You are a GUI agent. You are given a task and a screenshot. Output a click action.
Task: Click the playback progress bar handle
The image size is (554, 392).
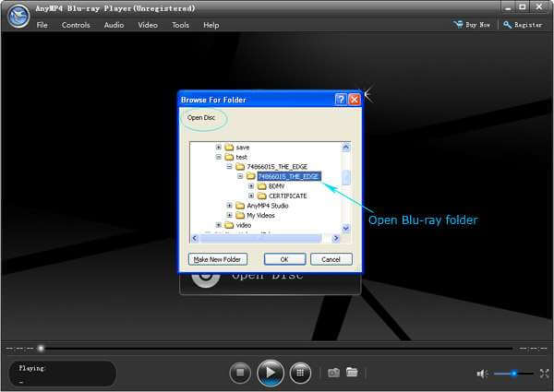pyautogui.click(x=41, y=349)
